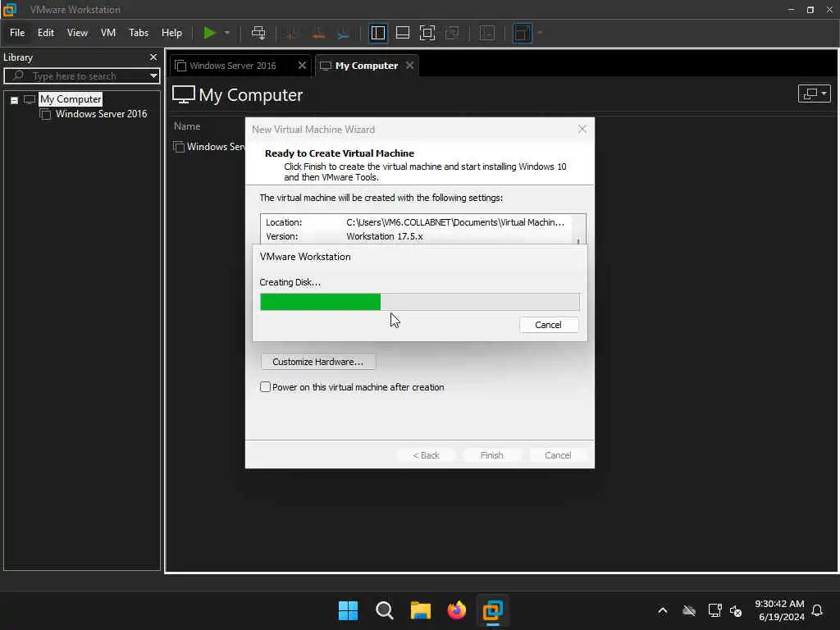The image size is (840, 630).
Task: Toggle the Show Library sidebar icon
Action: click(x=377, y=33)
